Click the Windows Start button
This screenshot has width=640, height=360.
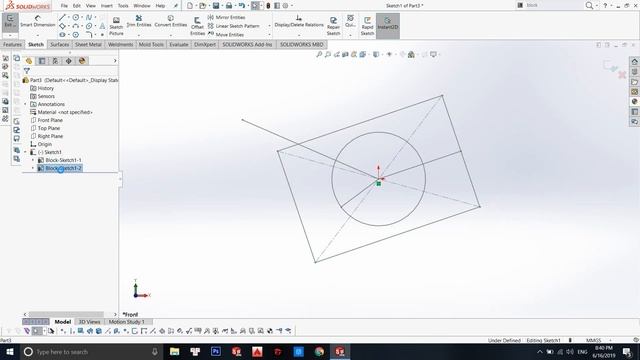(x=10, y=351)
